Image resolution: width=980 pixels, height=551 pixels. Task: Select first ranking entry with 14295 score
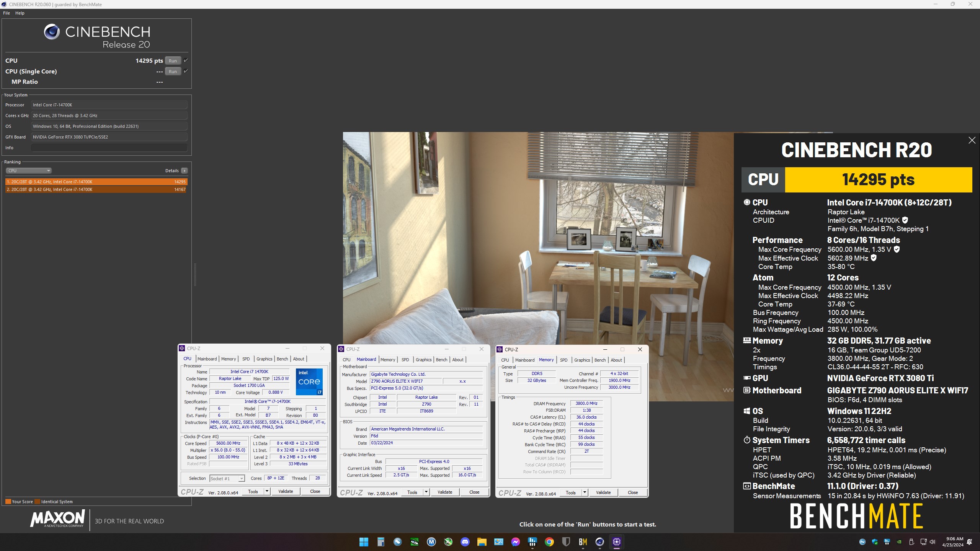coord(96,182)
